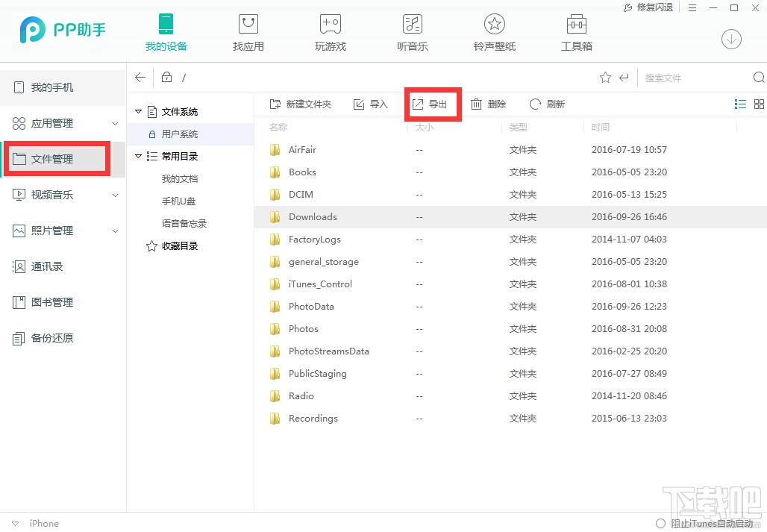Click the 刷新 refresh button
767x532 pixels.
[547, 104]
